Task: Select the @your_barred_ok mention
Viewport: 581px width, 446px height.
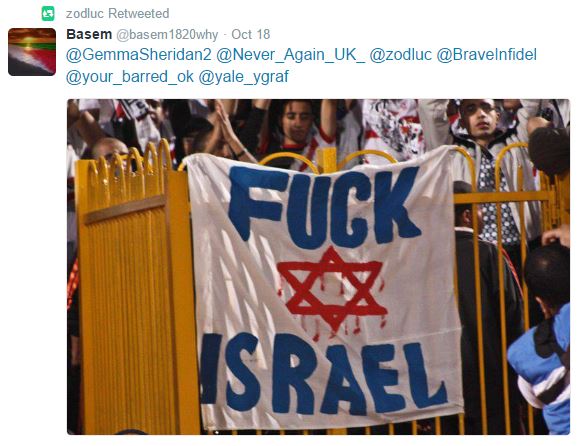Action: (130, 77)
